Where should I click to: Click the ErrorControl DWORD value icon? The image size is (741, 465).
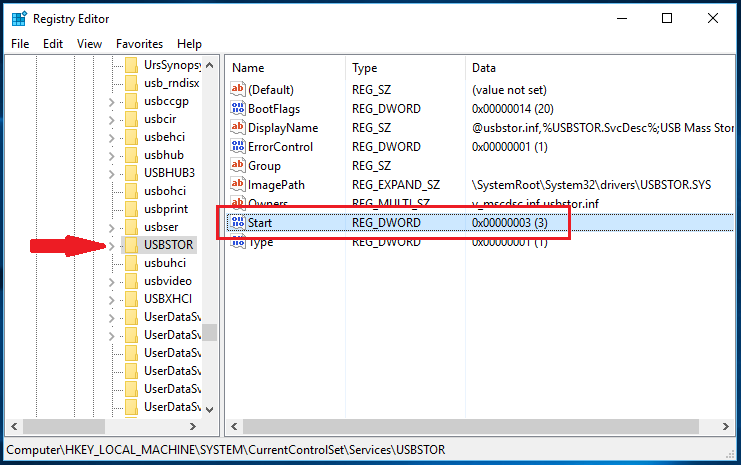tap(238, 146)
